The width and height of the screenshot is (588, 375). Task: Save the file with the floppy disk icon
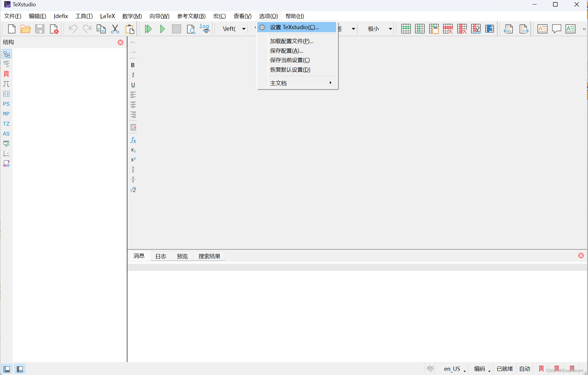click(x=40, y=29)
